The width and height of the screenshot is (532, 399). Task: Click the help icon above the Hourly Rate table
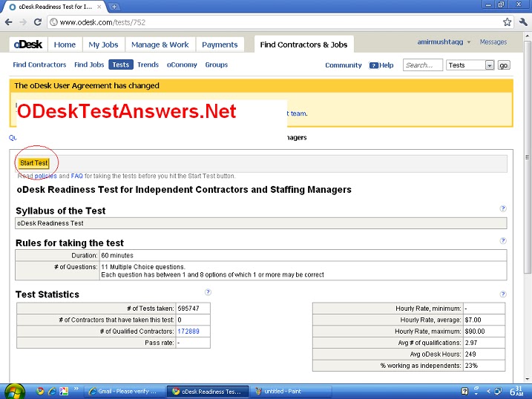coord(503,294)
